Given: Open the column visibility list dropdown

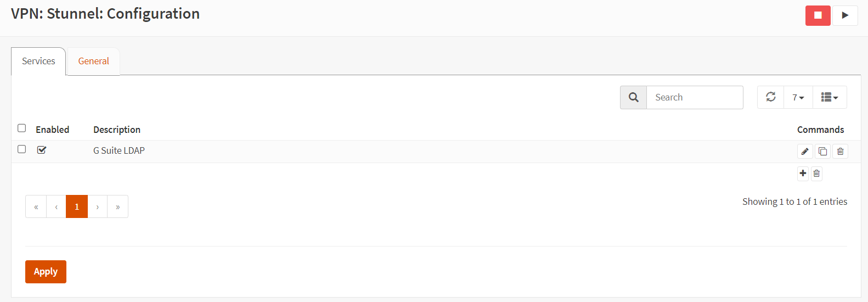Looking at the screenshot, I should pos(830,97).
